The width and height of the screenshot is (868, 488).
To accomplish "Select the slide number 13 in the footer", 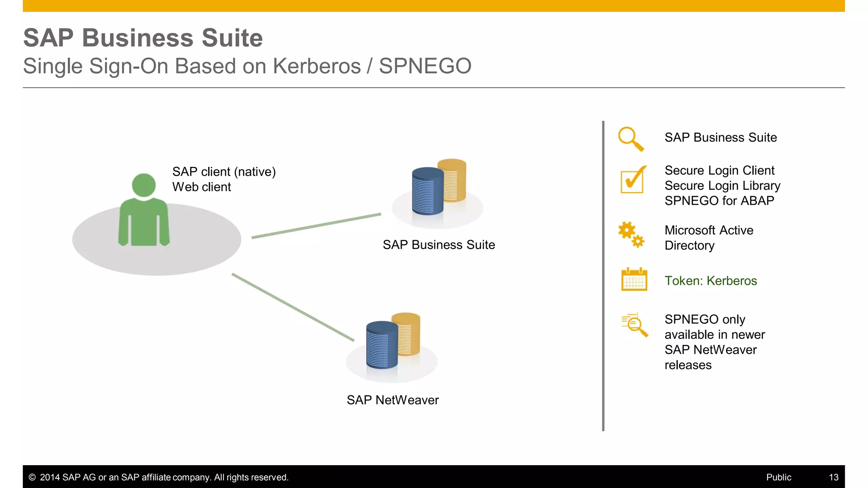I will point(834,477).
